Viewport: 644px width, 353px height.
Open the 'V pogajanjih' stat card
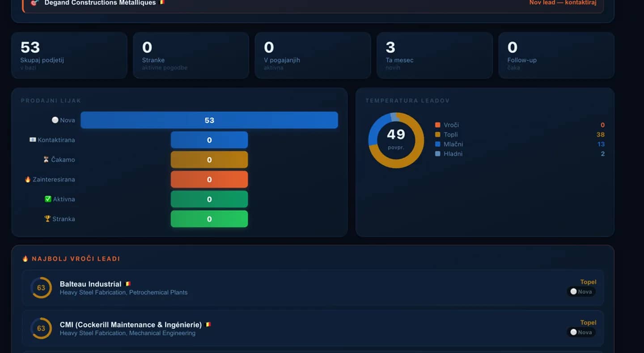tap(313, 55)
